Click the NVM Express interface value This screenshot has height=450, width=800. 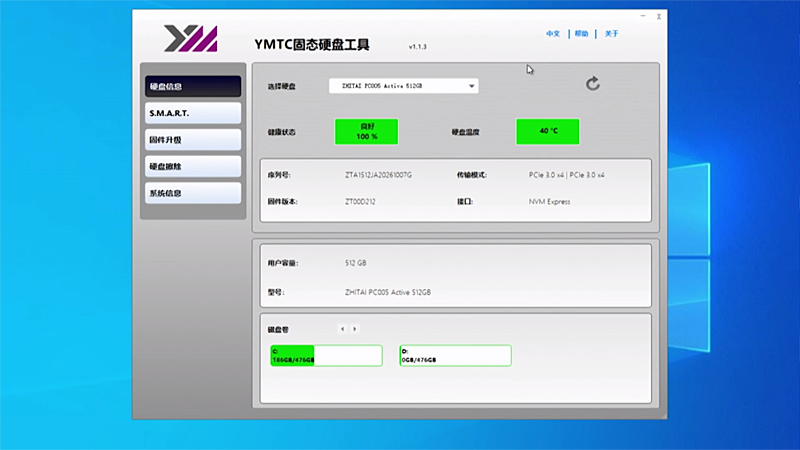[549, 202]
